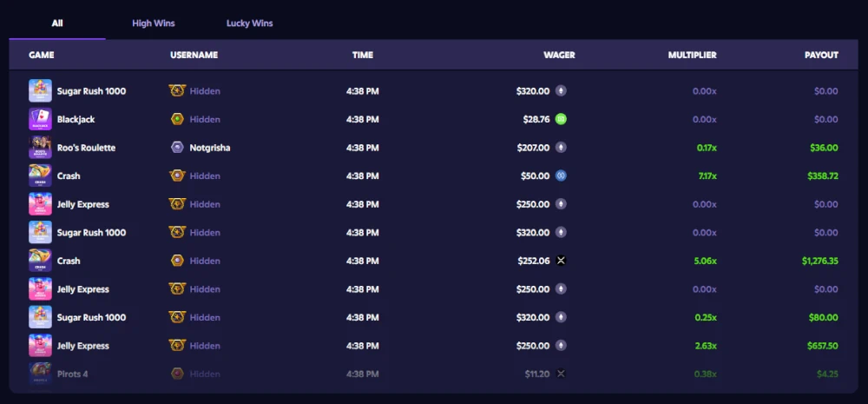Open the Blackjack game name link
The width and height of the screenshot is (868, 404).
(x=76, y=119)
